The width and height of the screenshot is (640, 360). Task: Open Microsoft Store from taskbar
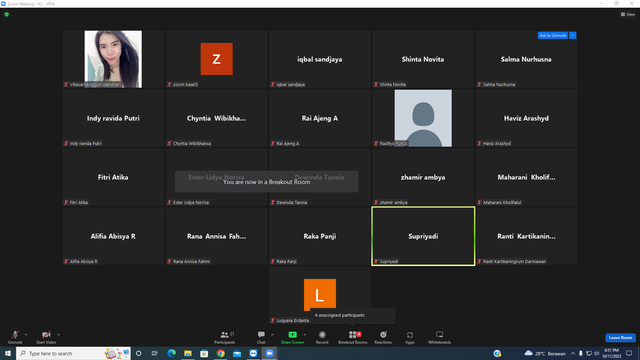[204, 353]
